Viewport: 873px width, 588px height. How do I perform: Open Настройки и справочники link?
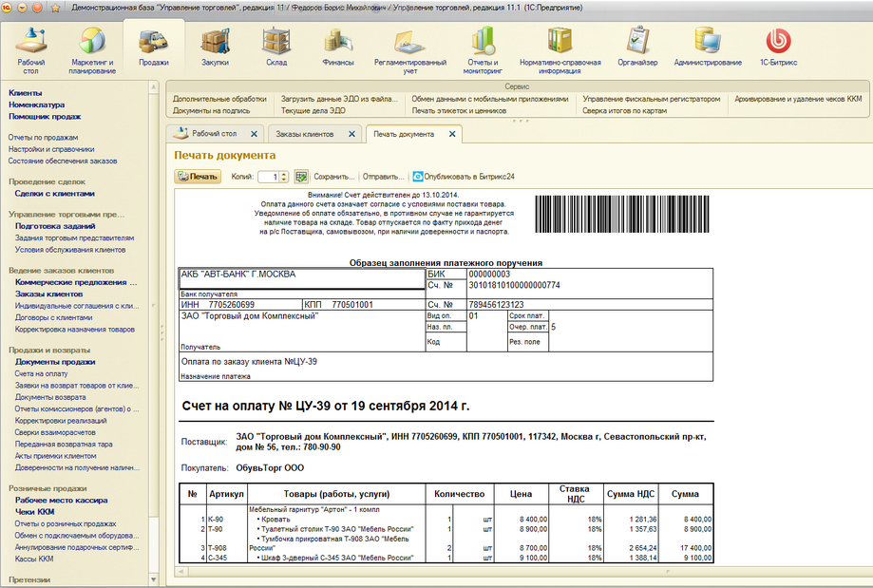(50, 149)
